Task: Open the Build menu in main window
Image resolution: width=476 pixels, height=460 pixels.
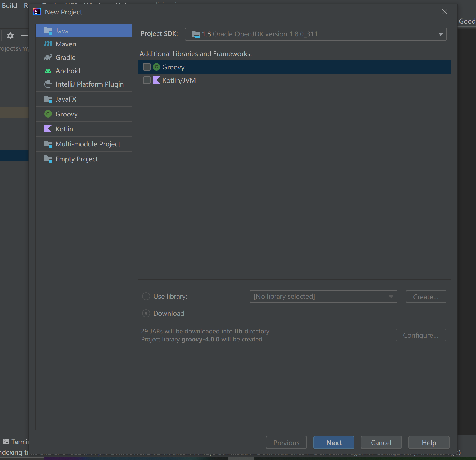Action: [9, 6]
